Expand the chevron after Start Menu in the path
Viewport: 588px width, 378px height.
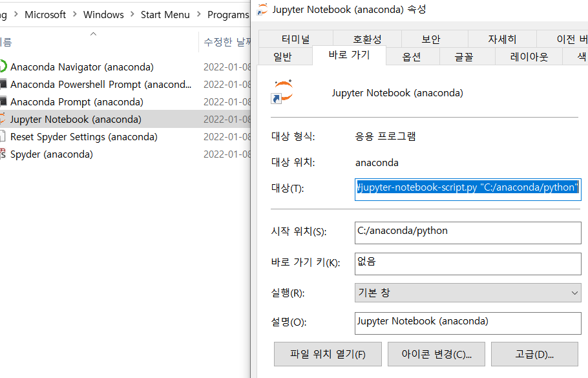point(199,14)
